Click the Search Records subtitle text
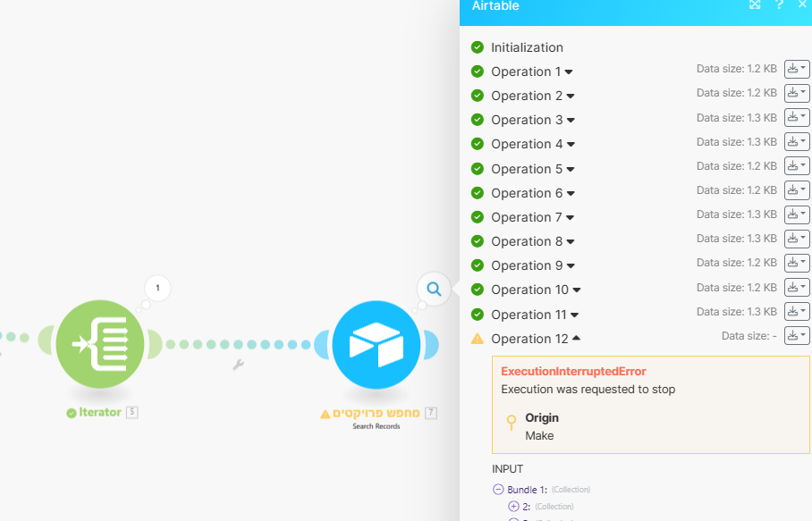This screenshot has height=521, width=812. [376, 426]
